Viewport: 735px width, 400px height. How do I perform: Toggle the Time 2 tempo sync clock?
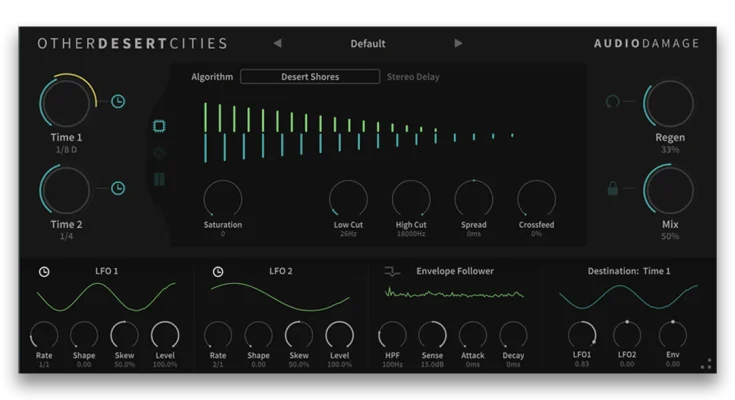[x=118, y=188]
